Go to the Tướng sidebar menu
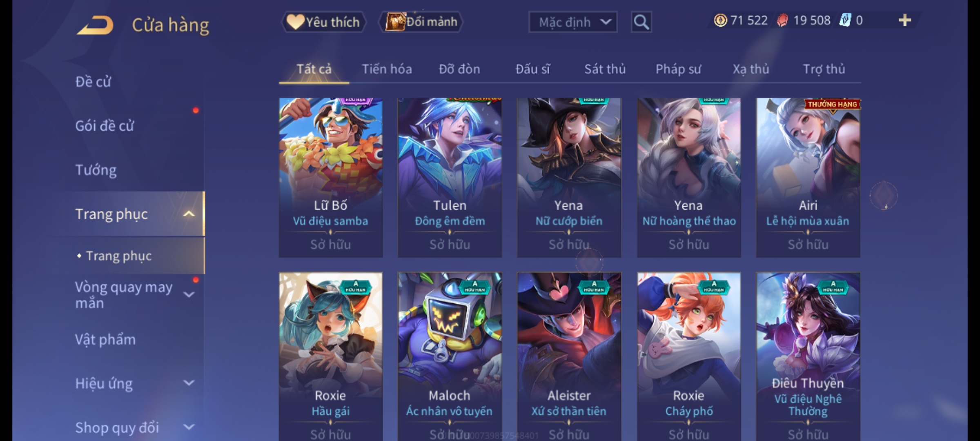Screen dimensions: 980x441 [x=96, y=170]
